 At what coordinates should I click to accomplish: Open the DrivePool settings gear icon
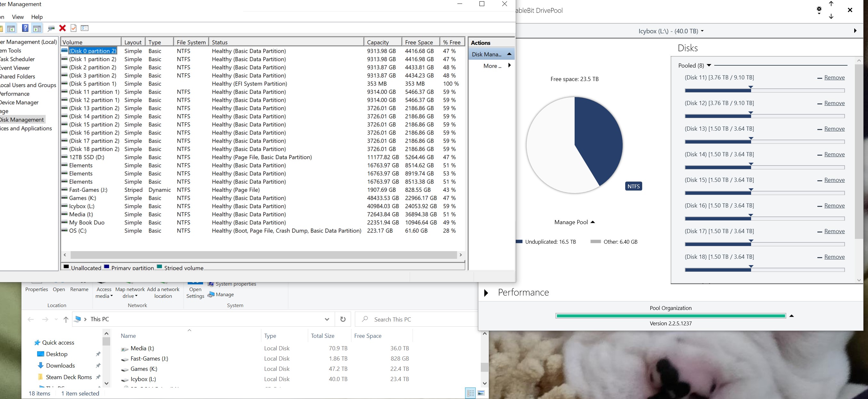pyautogui.click(x=819, y=10)
